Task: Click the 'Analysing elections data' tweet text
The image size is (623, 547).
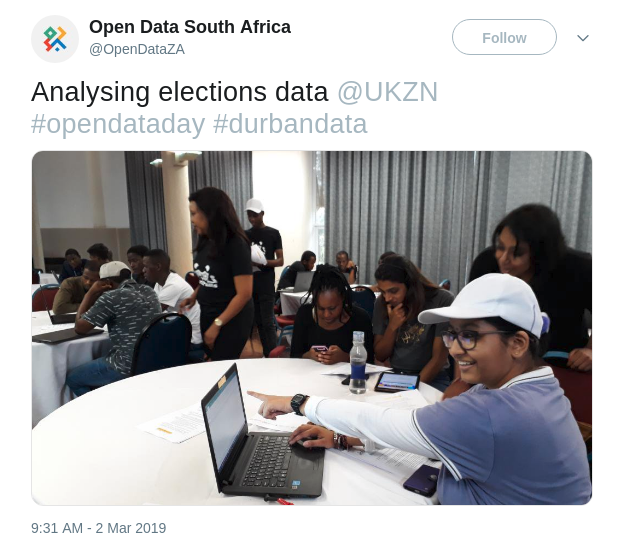Action: point(180,92)
